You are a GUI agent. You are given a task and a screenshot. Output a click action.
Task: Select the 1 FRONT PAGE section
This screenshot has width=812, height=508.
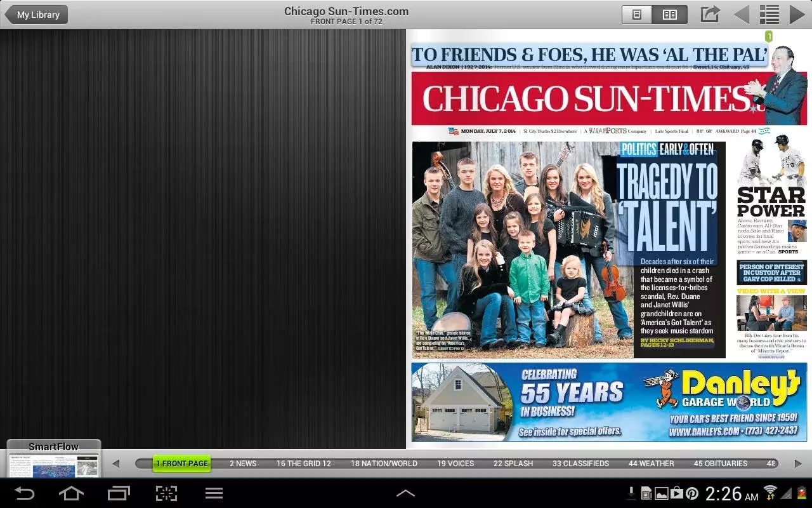tap(181, 464)
